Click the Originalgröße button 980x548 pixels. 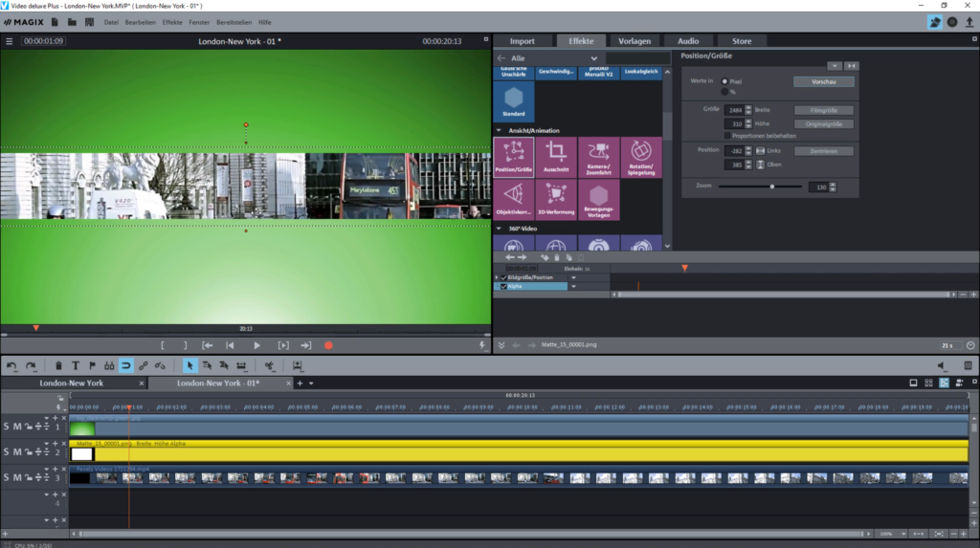pos(824,123)
